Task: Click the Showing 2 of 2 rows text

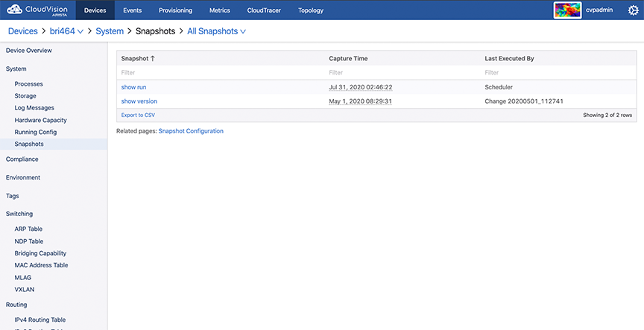Action: [x=607, y=115]
